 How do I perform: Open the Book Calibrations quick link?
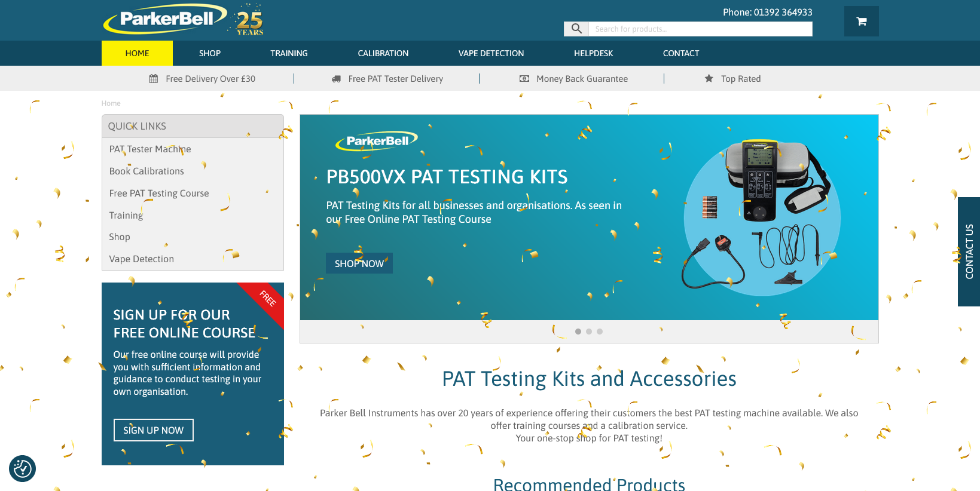click(146, 171)
